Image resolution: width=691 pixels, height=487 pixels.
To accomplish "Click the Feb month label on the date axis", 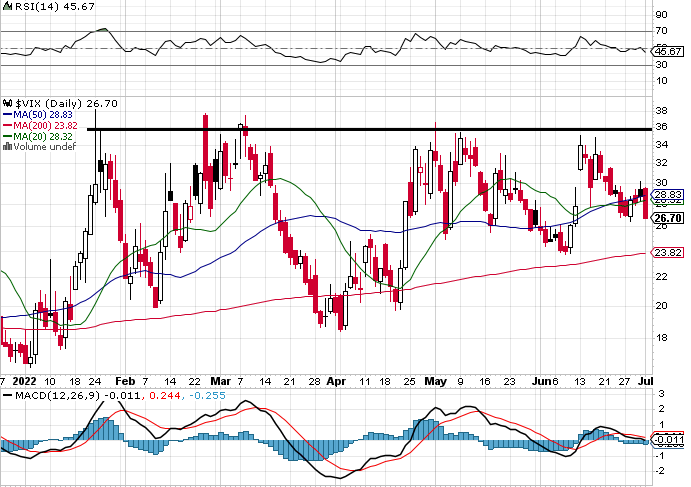I will pyautogui.click(x=125, y=381).
